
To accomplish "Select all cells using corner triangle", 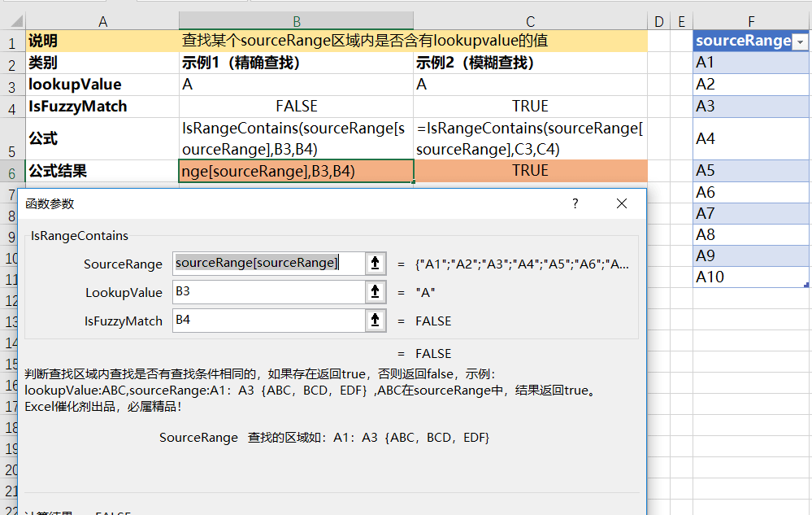I will tap(16, 21).
